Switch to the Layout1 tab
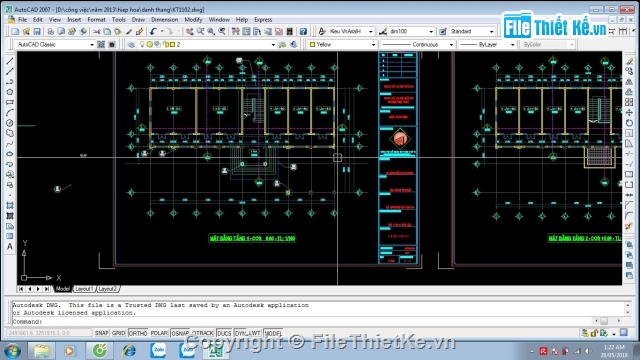 click(x=84, y=289)
